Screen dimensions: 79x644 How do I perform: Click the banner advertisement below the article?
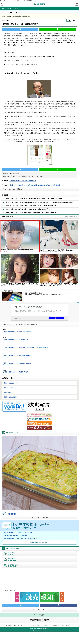tap(40, 155)
